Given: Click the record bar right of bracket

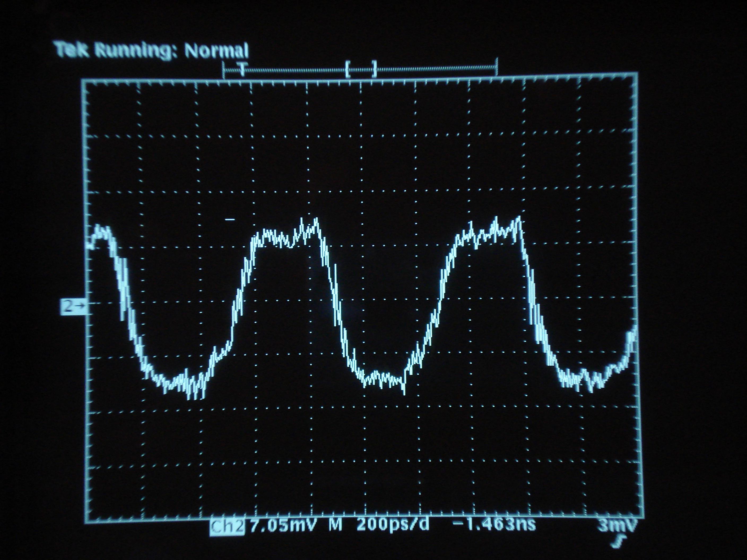Looking at the screenshot, I should (x=436, y=69).
